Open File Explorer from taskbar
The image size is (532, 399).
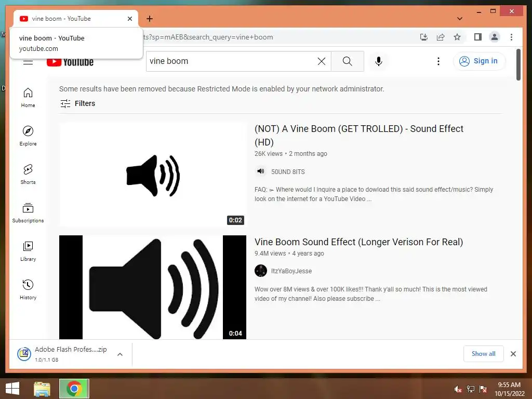(x=42, y=389)
